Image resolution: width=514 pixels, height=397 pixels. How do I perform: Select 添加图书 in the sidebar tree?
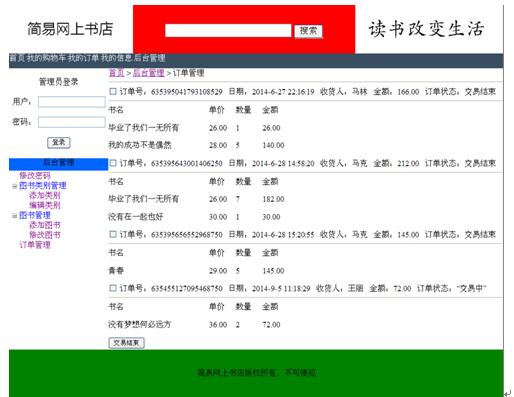[x=45, y=225]
